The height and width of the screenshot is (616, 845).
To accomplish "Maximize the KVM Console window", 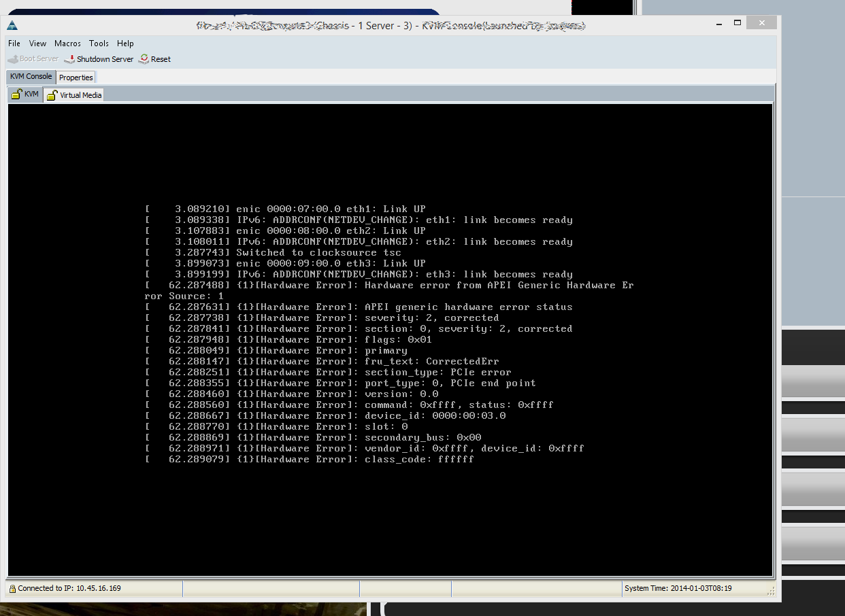I will [737, 23].
